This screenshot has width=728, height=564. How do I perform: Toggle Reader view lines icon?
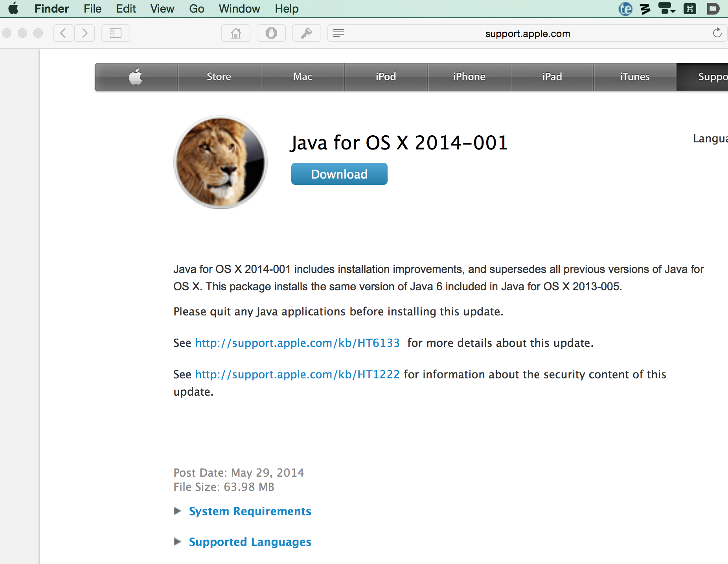pos(338,33)
